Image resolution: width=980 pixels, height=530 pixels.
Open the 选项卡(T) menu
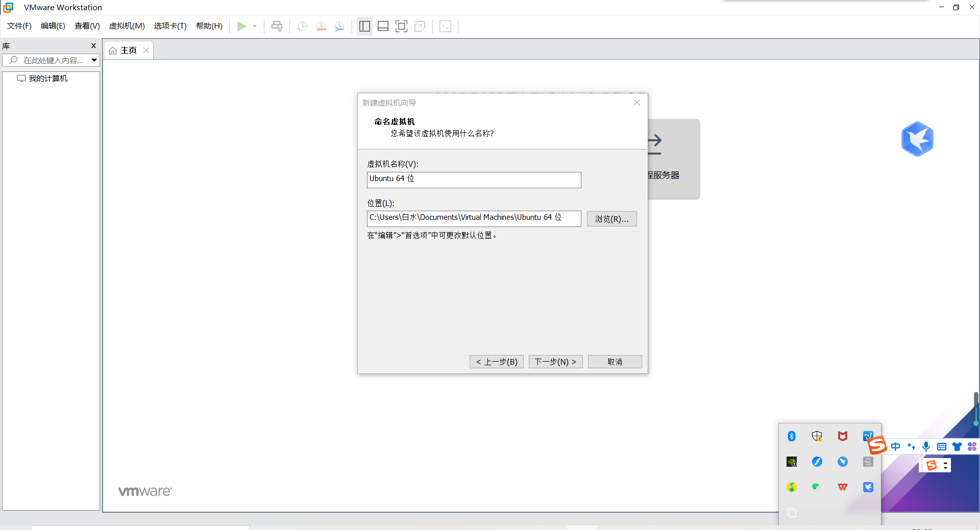[170, 26]
